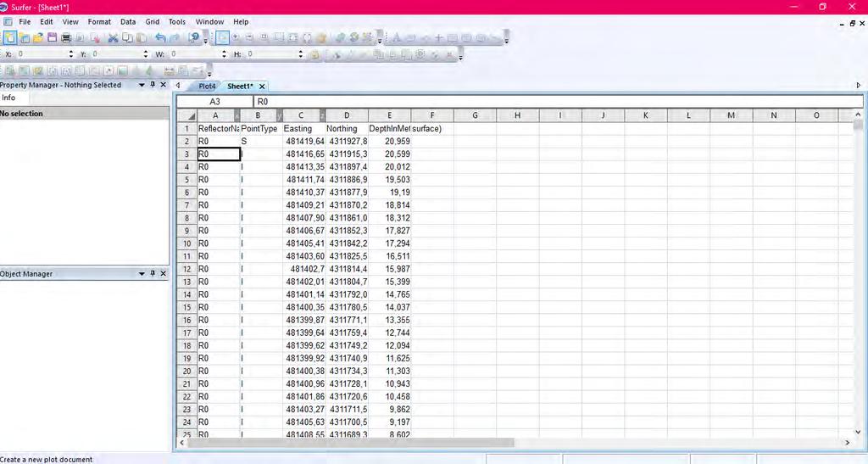Select the Info tab in Property Manager

coord(8,98)
